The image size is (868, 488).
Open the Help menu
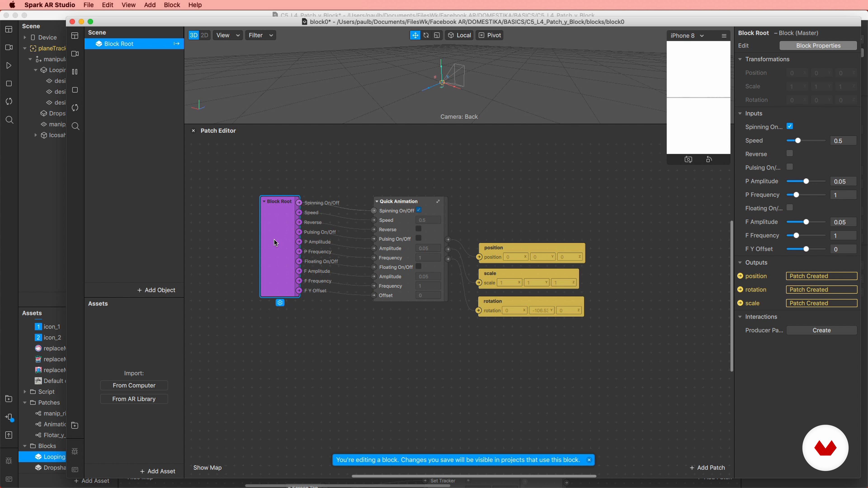(x=195, y=5)
